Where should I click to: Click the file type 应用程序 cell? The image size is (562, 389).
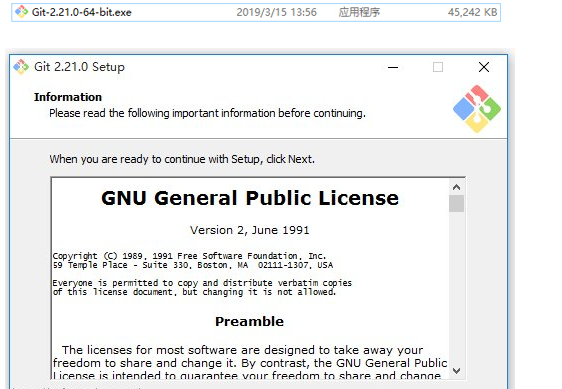(x=359, y=12)
